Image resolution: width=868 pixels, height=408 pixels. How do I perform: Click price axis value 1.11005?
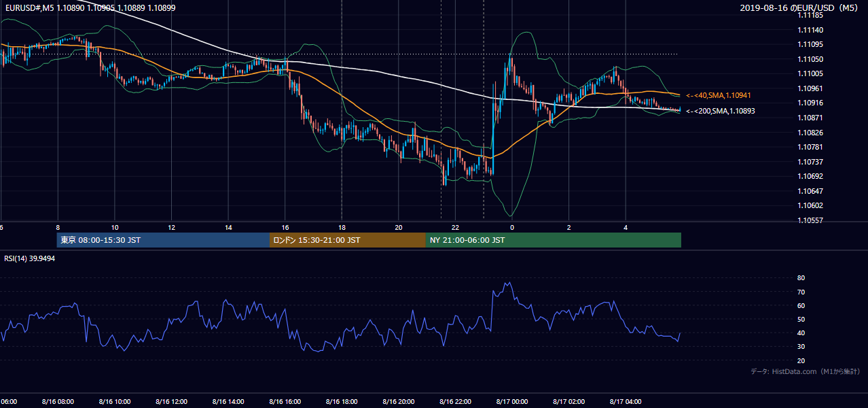pos(810,74)
